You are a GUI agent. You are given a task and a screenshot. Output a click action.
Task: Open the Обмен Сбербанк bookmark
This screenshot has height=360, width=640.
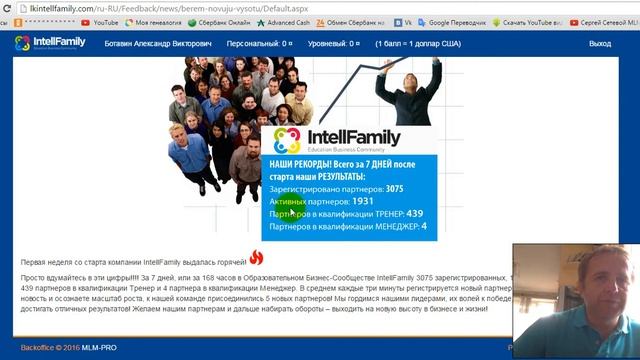pyautogui.click(x=351, y=23)
